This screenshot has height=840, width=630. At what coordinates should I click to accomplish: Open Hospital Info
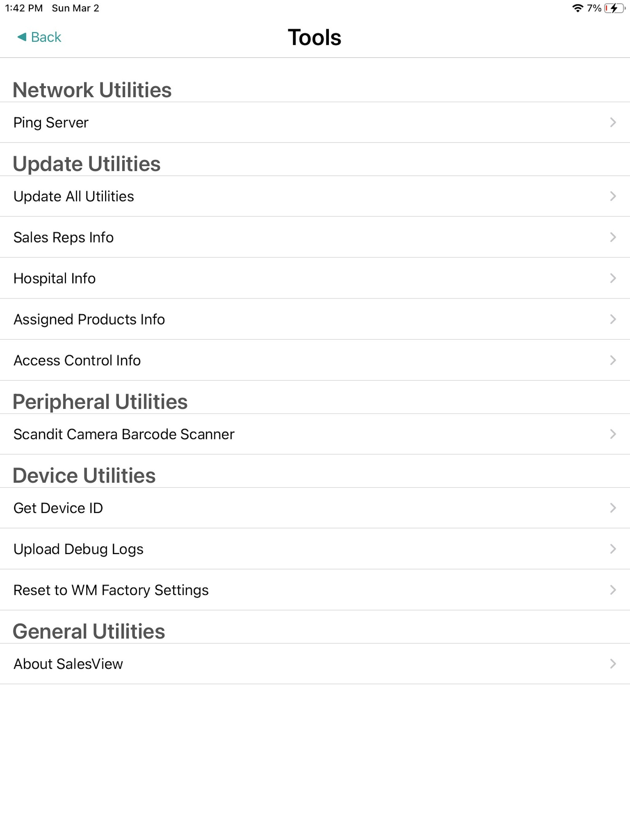click(315, 278)
